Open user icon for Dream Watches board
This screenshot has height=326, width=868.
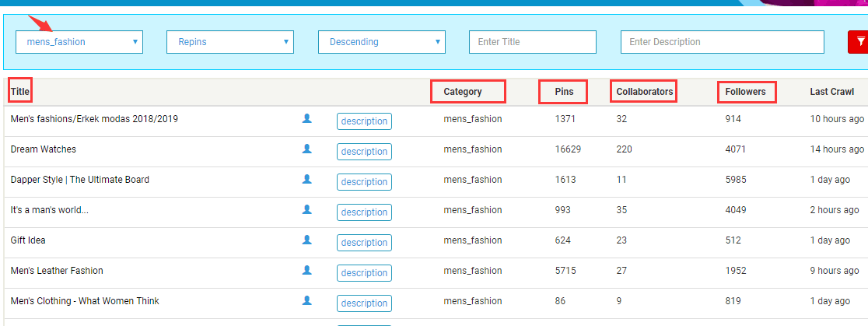click(x=306, y=149)
